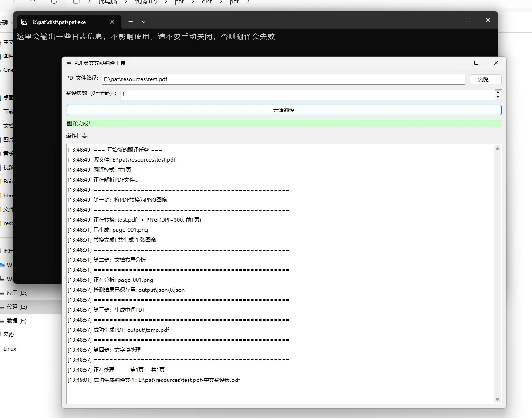Click the Explorer up arrow icon
The width and height of the screenshot is (532, 418).
pyautogui.click(x=33, y=2)
